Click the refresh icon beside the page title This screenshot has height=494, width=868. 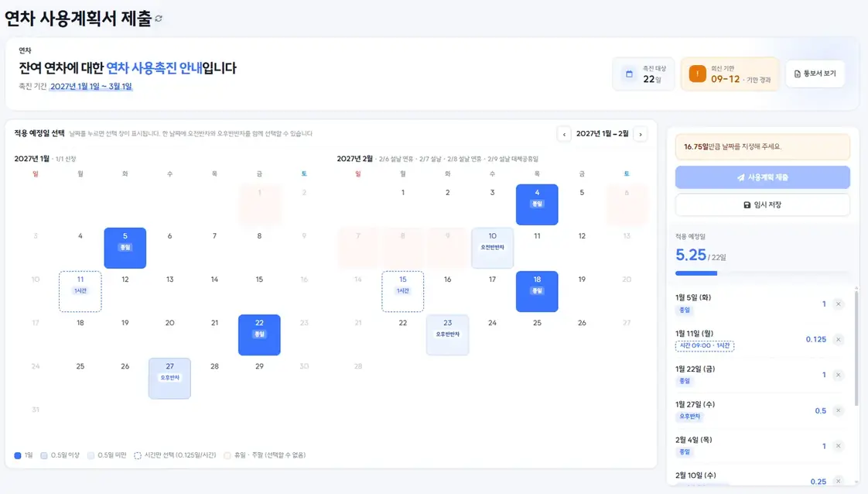click(x=159, y=19)
